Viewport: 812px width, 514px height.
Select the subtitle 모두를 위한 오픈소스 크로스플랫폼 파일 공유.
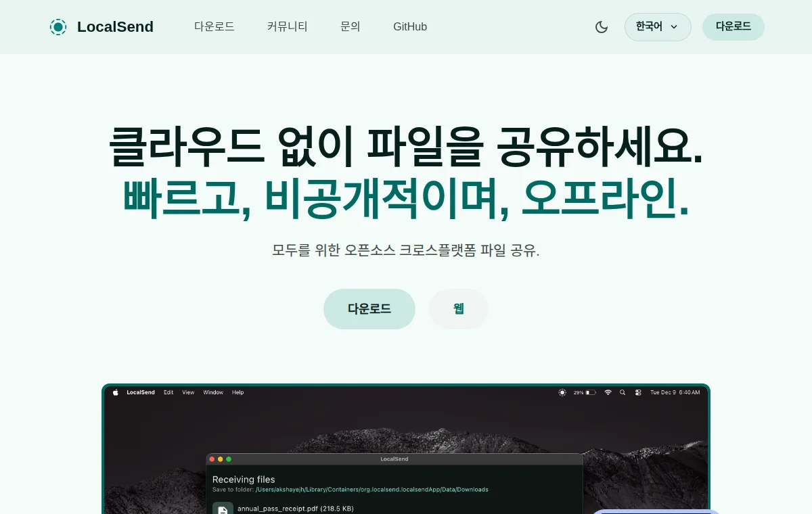pos(406,250)
